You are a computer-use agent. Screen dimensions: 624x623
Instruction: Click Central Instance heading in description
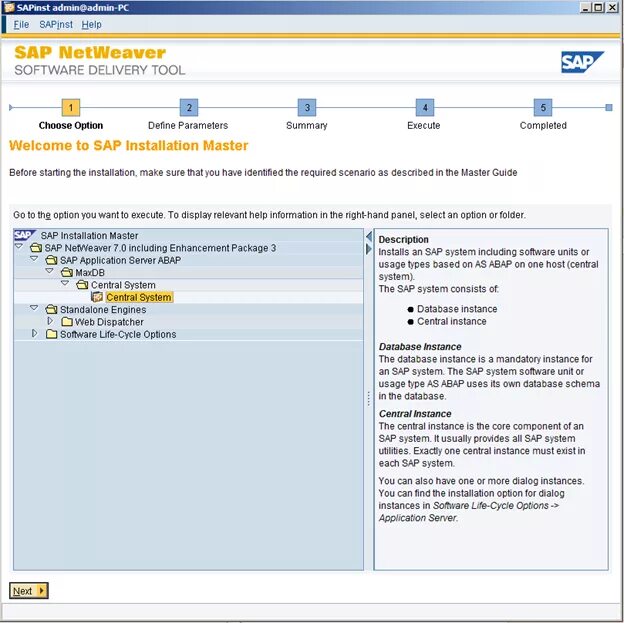(415, 414)
